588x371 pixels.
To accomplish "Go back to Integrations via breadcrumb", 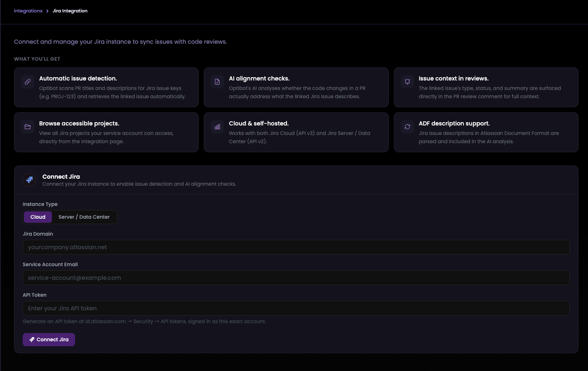I will tap(28, 11).
